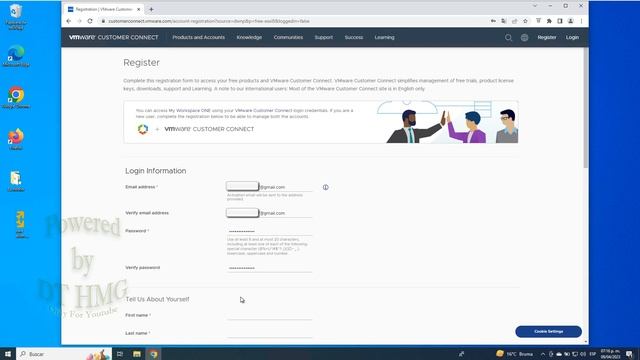Image resolution: width=640 pixels, height=360 pixels.
Task: Open the VMware site search magnifier
Action: click(508, 38)
